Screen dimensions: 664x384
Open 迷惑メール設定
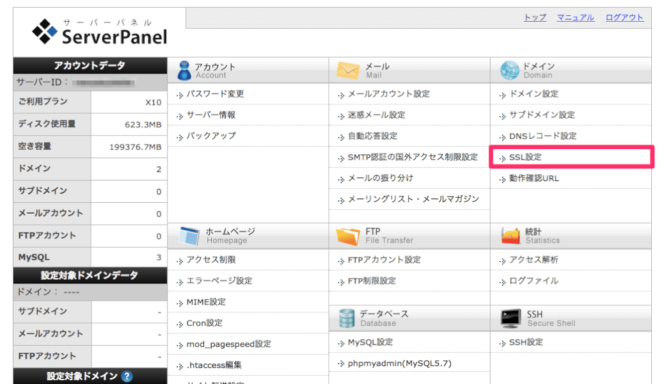[376, 115]
